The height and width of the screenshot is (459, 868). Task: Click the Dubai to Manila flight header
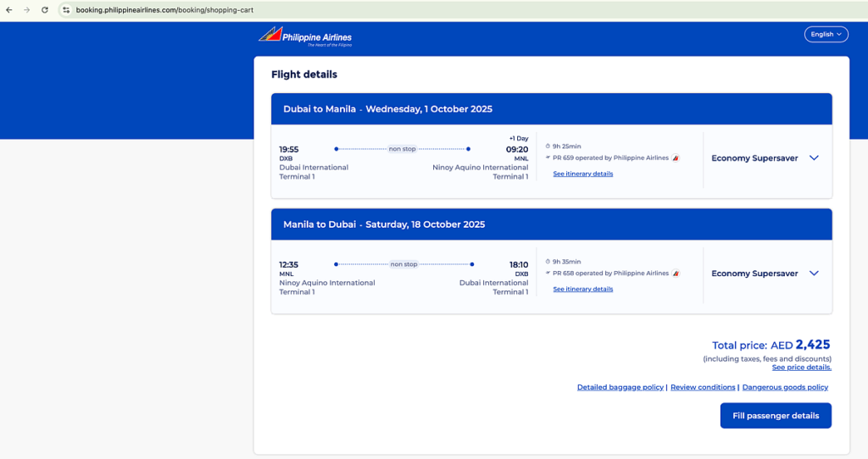point(387,109)
